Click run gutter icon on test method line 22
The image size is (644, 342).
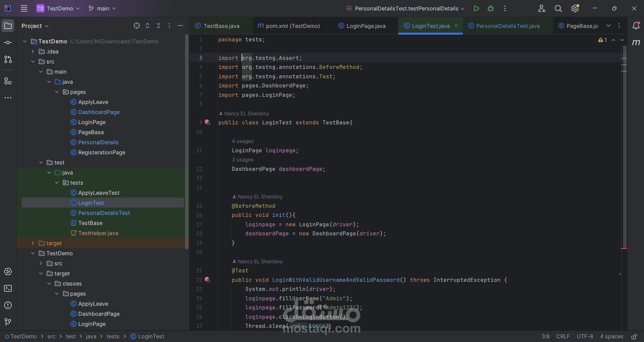coord(208,280)
